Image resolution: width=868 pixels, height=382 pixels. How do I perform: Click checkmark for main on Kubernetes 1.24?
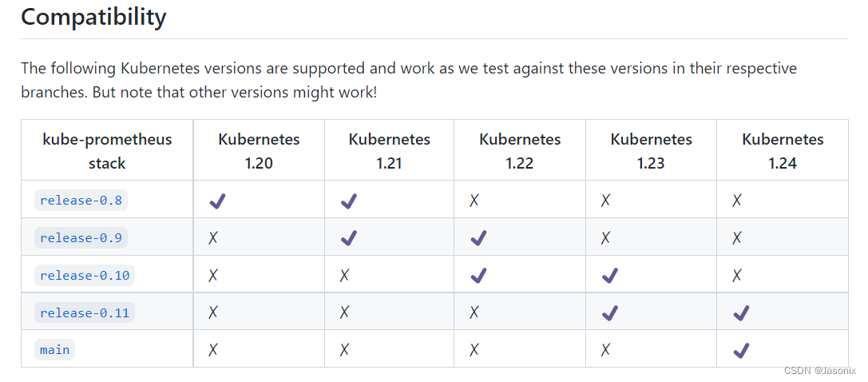741,350
